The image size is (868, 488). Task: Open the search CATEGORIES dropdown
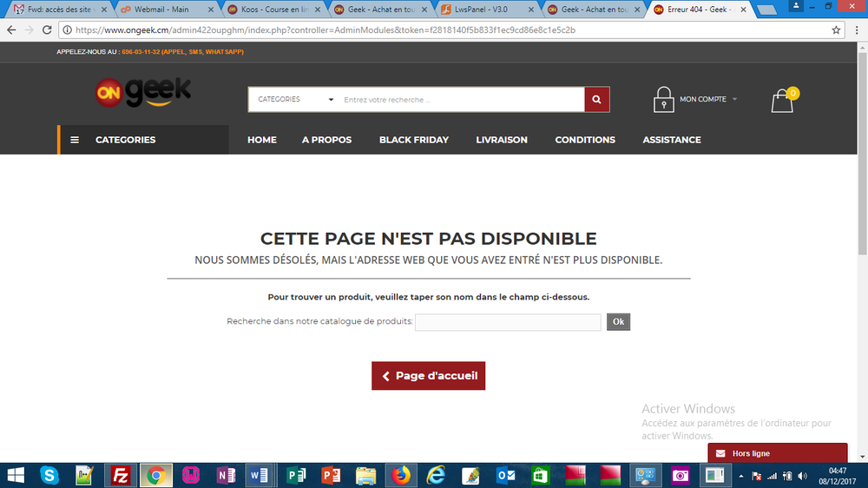coord(296,100)
